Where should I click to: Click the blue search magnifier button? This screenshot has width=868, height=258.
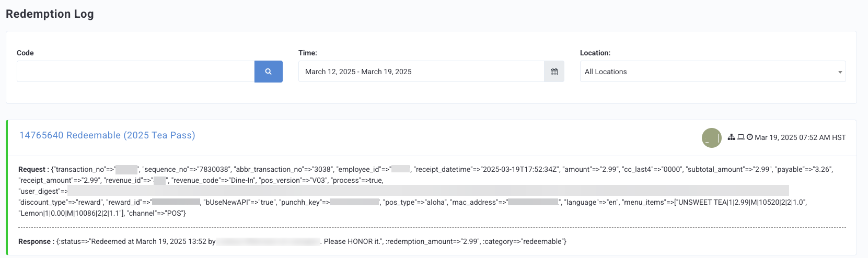coord(268,72)
